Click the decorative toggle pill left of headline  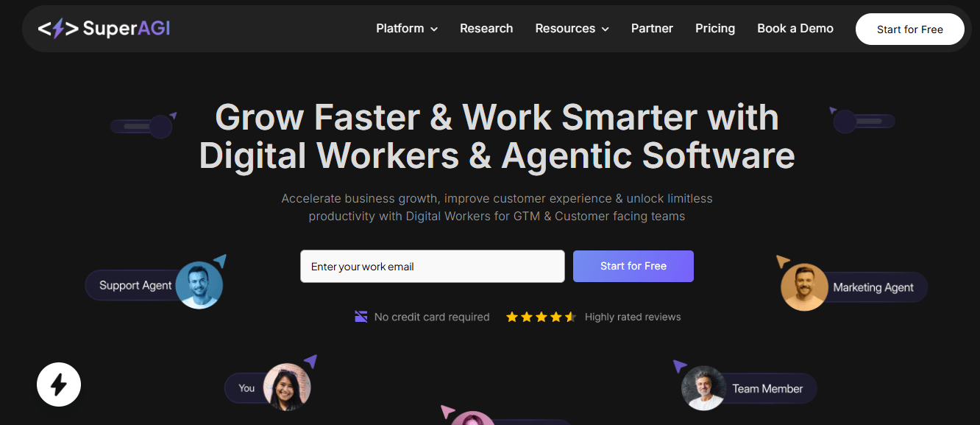pyautogui.click(x=142, y=127)
